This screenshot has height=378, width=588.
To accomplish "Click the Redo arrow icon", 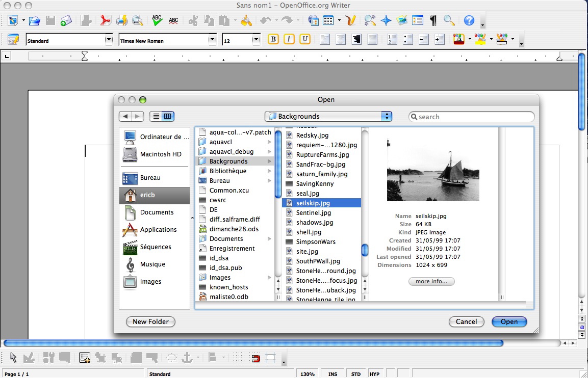I will tap(287, 20).
